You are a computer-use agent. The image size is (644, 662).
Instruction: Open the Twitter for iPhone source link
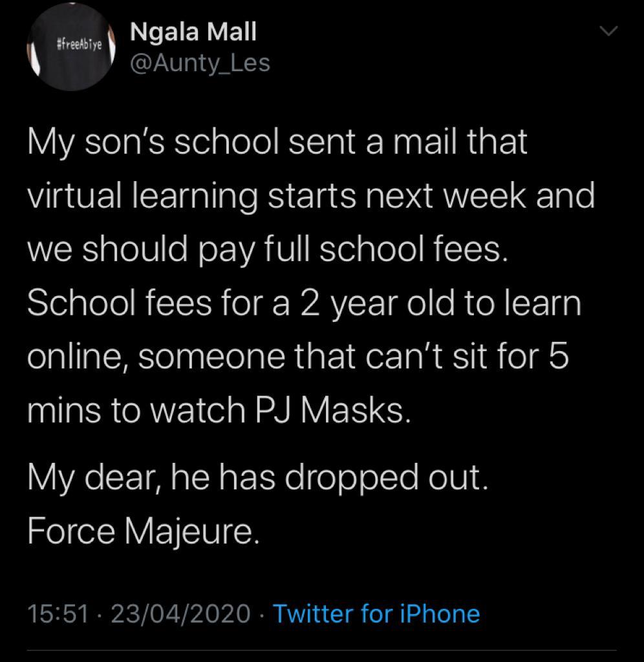pyautogui.click(x=376, y=613)
